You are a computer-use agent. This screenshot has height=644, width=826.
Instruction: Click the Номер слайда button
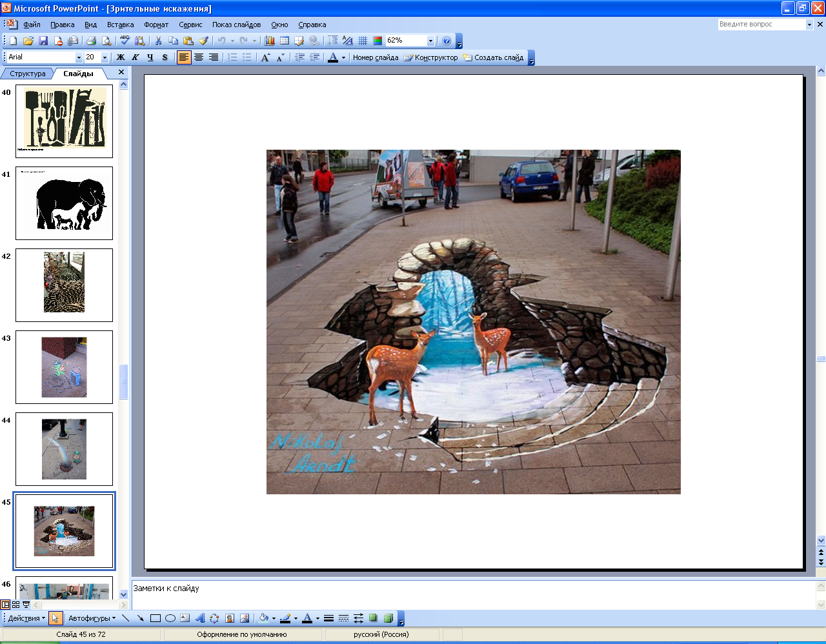pyautogui.click(x=375, y=57)
